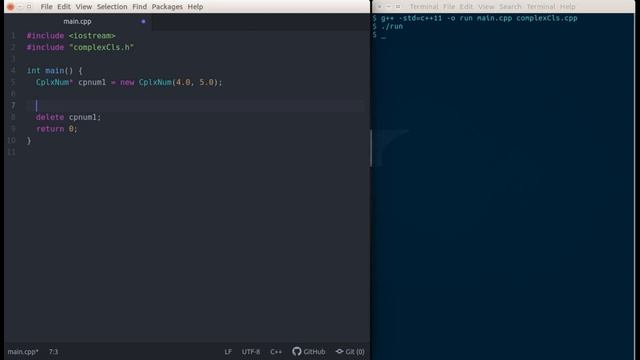Click the g++ compile command in terminal
The height and width of the screenshot is (360, 640).
coord(479,18)
